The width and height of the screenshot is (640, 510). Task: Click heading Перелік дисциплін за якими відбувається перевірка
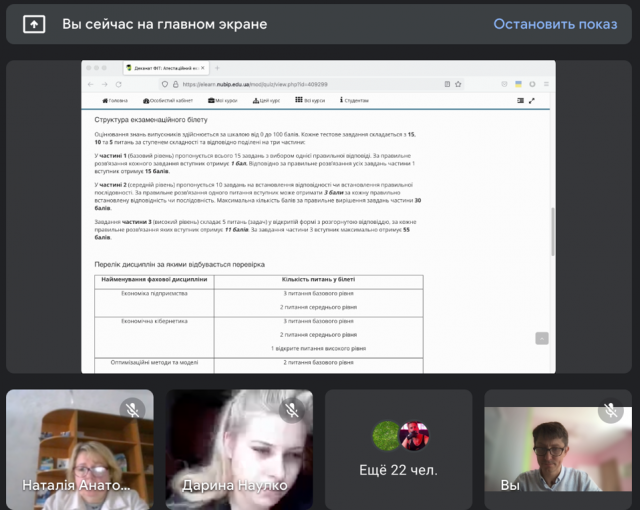pos(180,264)
